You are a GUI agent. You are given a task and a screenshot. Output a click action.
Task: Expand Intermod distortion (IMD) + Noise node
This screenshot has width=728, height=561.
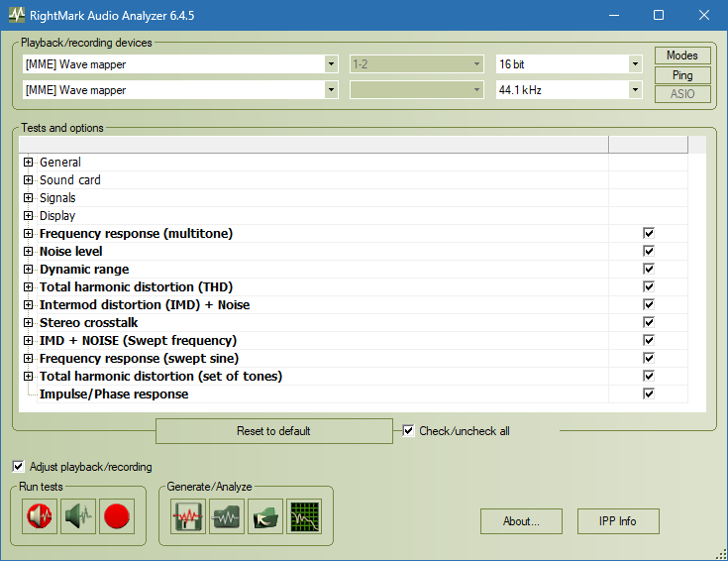(29, 304)
